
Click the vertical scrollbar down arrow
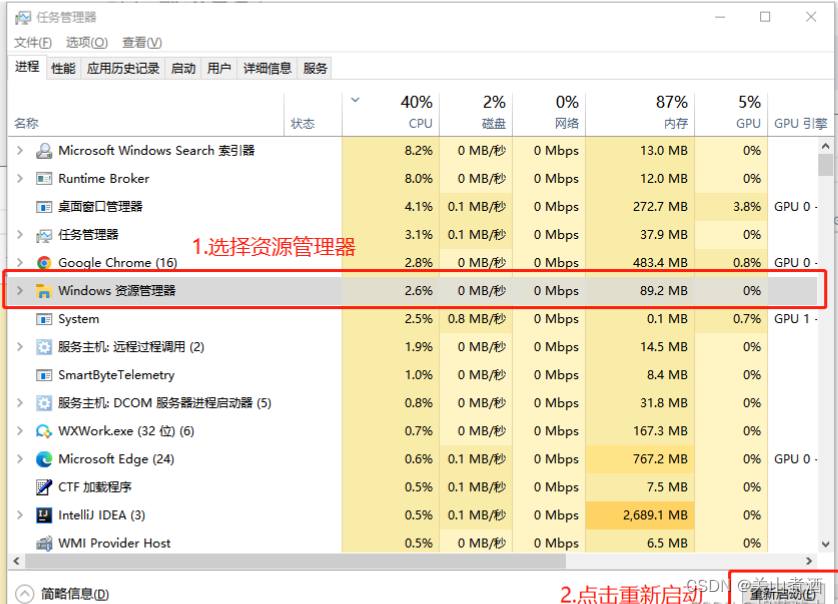point(825,545)
